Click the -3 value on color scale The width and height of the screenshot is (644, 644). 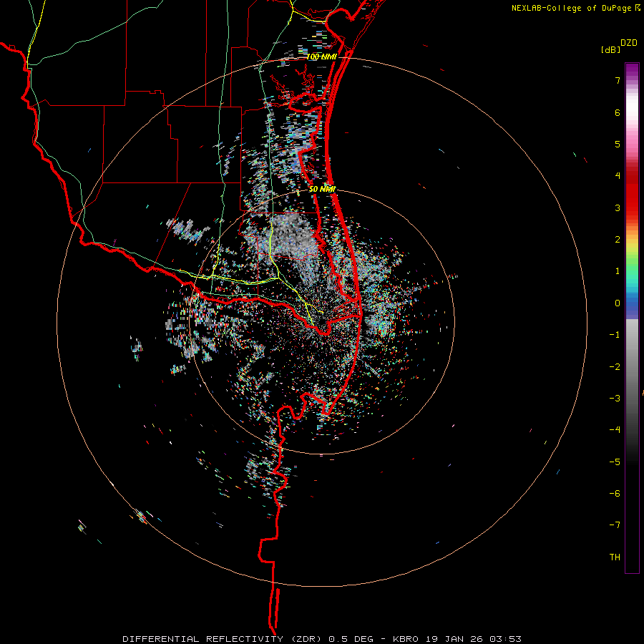pyautogui.click(x=615, y=399)
